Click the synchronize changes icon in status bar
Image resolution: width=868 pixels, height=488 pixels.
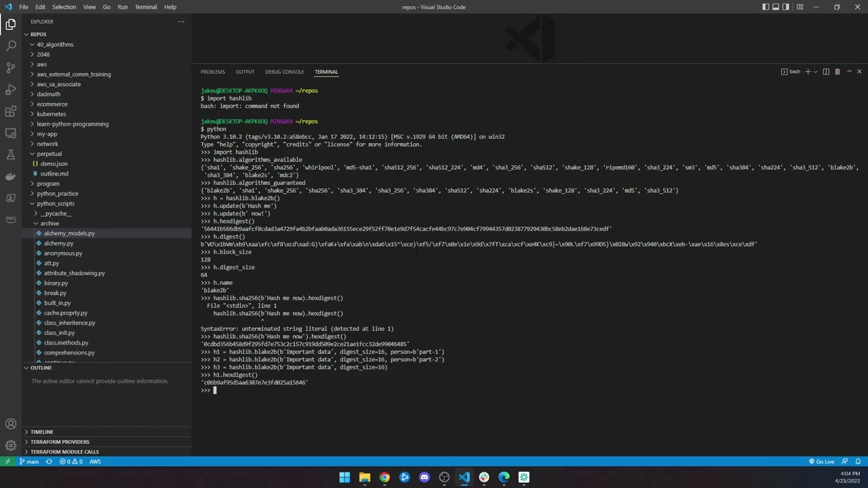[x=49, y=462]
